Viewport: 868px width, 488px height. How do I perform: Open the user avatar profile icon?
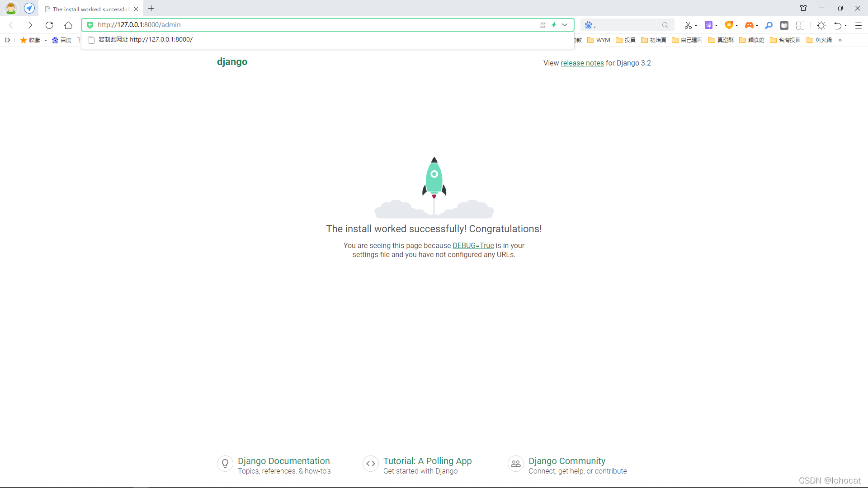pos(11,9)
